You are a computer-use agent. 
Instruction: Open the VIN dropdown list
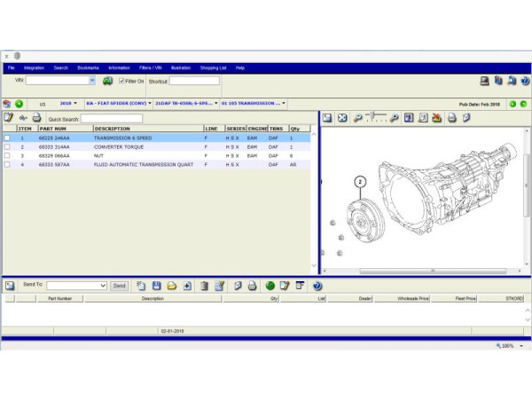pos(91,81)
